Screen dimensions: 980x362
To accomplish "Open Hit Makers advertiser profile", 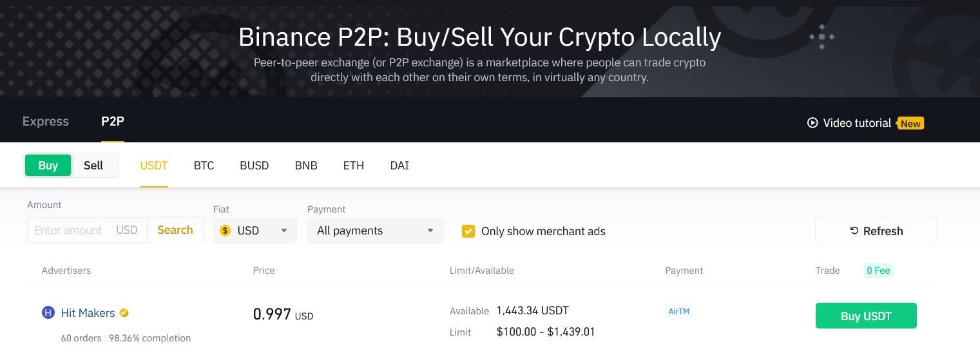I will point(88,313).
